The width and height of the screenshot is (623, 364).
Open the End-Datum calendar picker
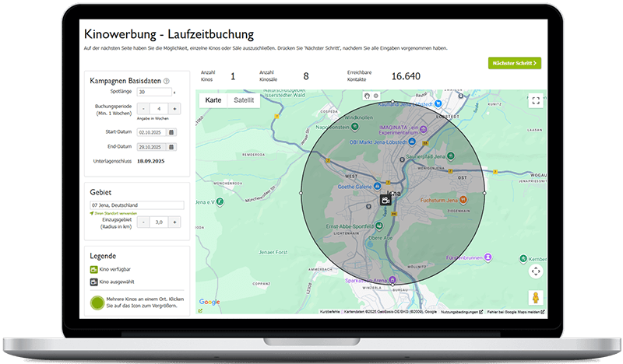tap(171, 147)
